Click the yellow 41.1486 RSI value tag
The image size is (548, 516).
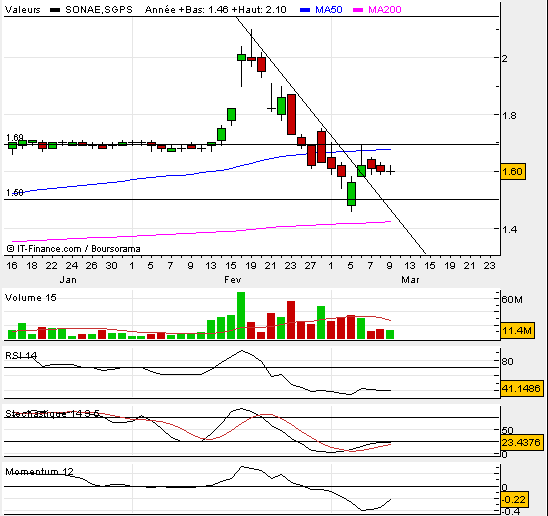pos(522,388)
